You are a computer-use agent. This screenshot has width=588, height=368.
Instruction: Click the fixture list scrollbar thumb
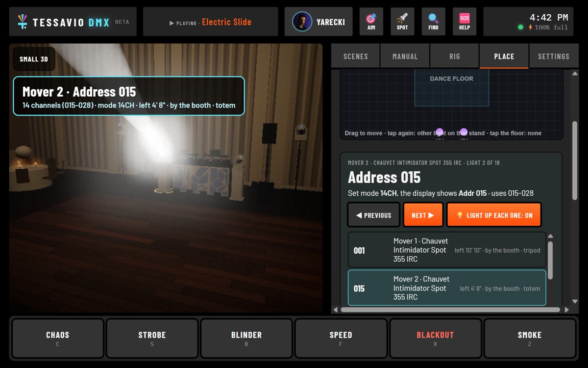[550, 260]
